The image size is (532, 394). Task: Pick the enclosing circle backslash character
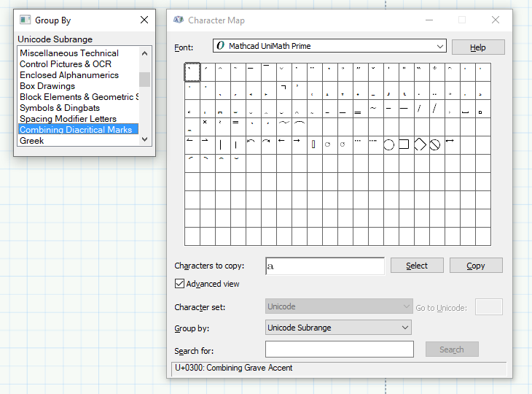437,145
